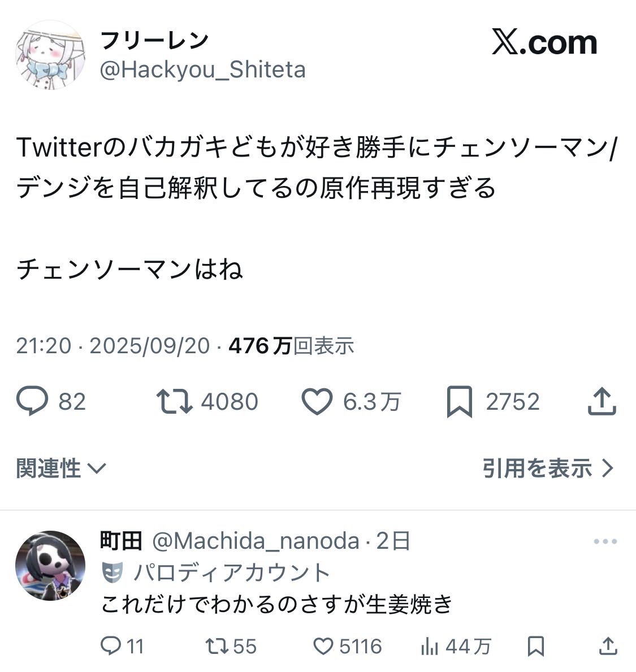This screenshot has height=672, width=636.
Task: Like 町田's reply with 5116 likes
Action: [x=323, y=646]
